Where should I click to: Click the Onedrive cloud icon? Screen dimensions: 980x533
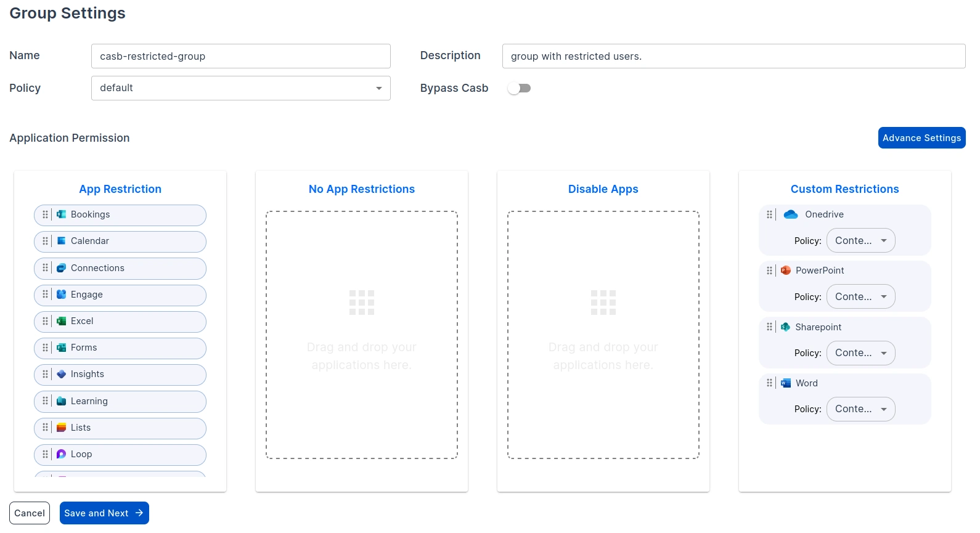(x=791, y=214)
